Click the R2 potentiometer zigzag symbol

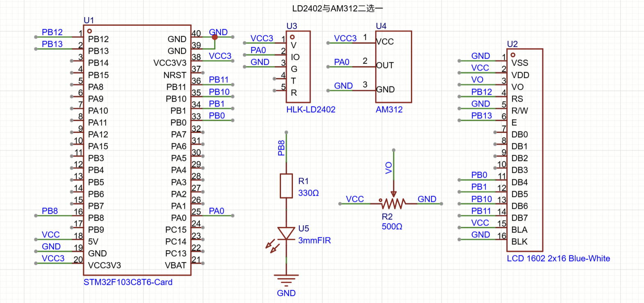coord(393,203)
